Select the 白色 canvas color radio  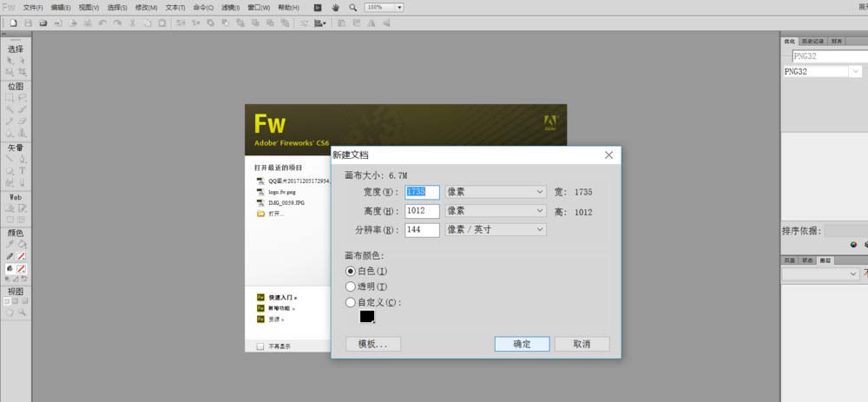[x=351, y=272]
